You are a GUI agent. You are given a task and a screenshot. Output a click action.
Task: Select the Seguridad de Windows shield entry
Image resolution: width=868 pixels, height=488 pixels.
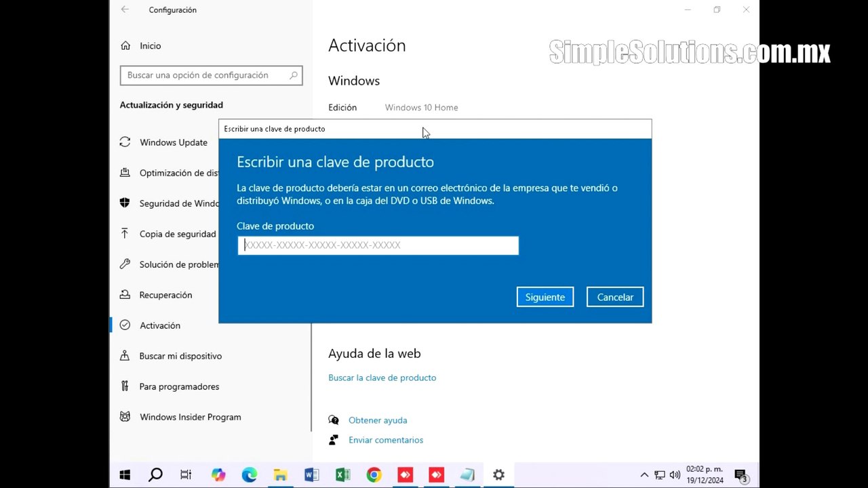pos(169,203)
